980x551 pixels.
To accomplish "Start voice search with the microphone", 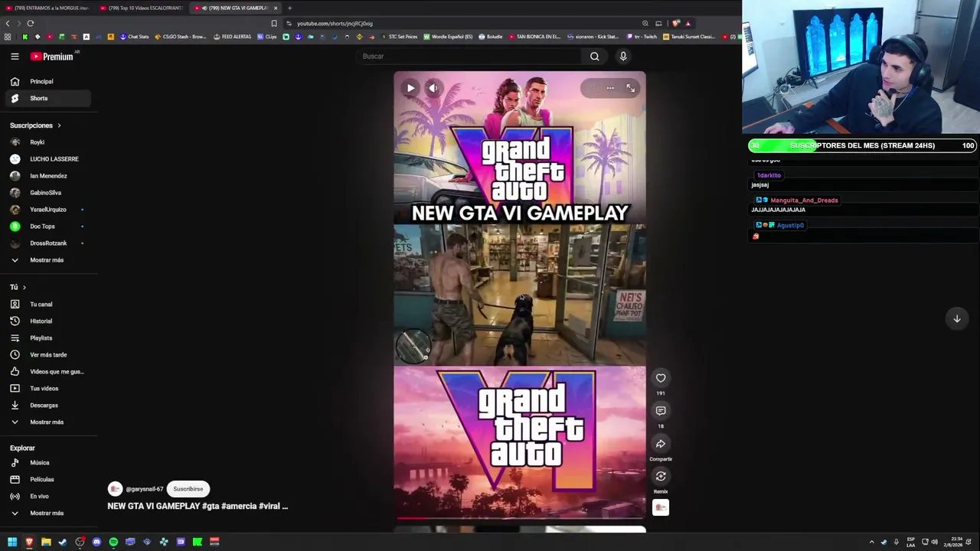I will click(623, 56).
